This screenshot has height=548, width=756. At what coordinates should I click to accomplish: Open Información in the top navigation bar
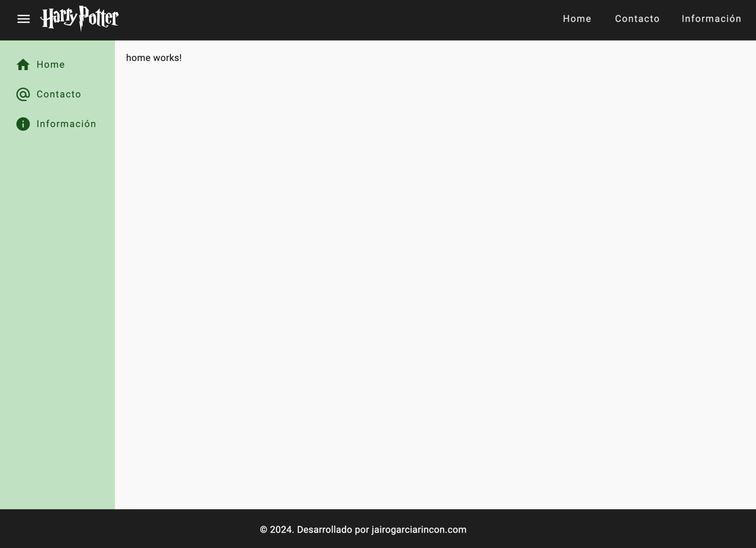pyautogui.click(x=711, y=19)
